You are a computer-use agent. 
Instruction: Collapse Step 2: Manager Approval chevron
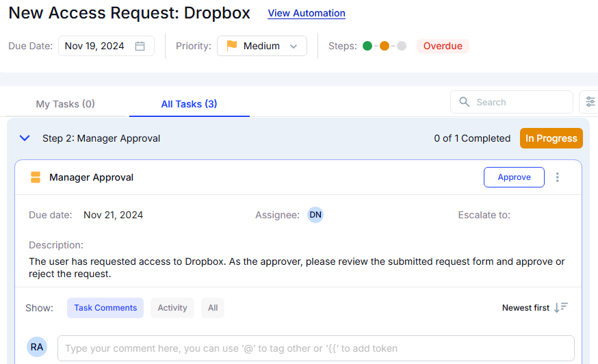(x=25, y=138)
